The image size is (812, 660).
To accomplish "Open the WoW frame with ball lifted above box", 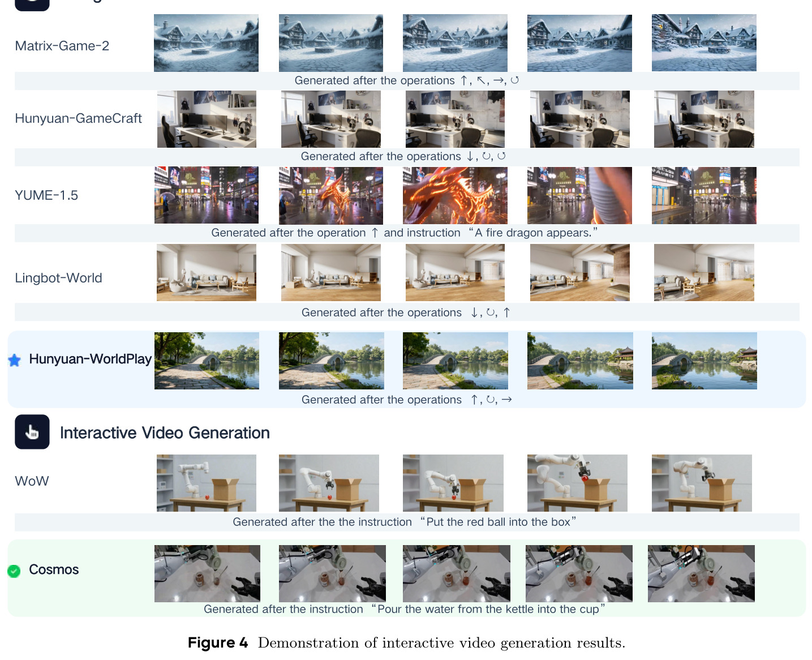I will point(577,483).
